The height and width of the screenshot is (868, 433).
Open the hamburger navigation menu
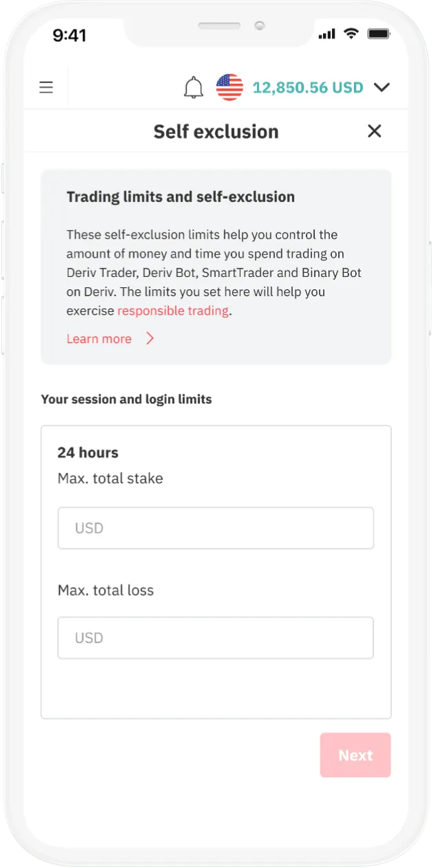pyautogui.click(x=45, y=87)
